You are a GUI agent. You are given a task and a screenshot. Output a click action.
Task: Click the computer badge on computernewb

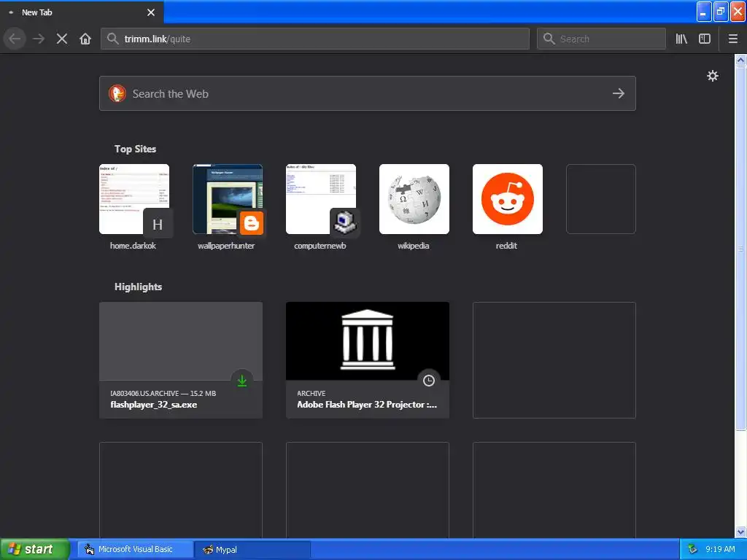coord(344,223)
